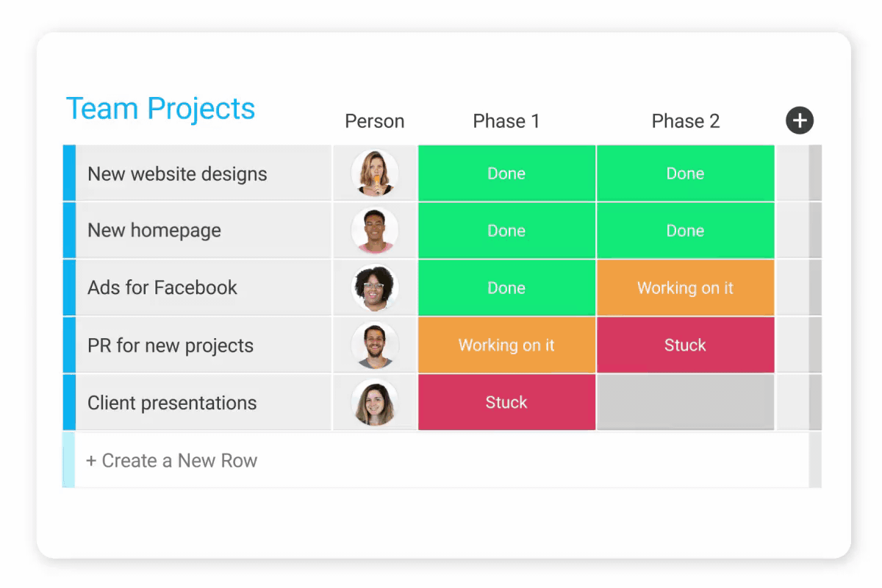Select Ads for Facebook person avatar
Screen dimensions: 882x588
(x=375, y=288)
